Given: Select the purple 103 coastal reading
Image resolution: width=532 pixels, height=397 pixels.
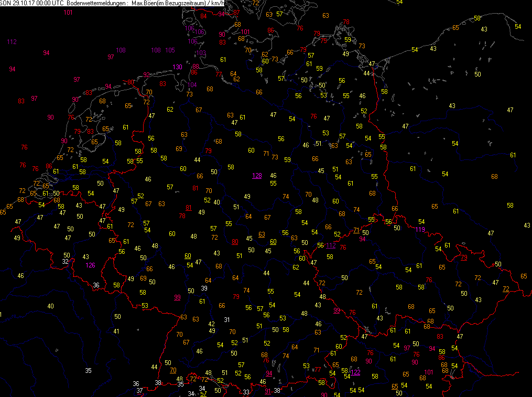Looking at the screenshot, I should tap(201, 53).
